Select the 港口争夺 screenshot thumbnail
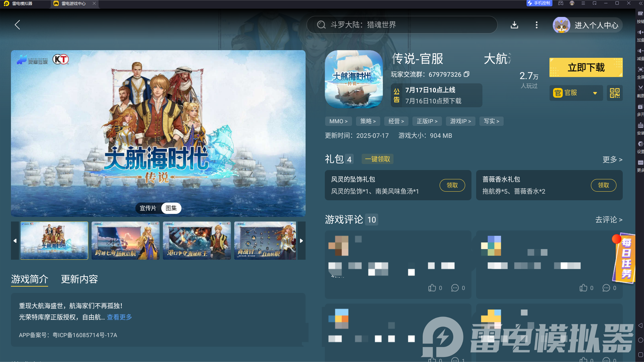This screenshot has height=362, width=644. coord(197,240)
